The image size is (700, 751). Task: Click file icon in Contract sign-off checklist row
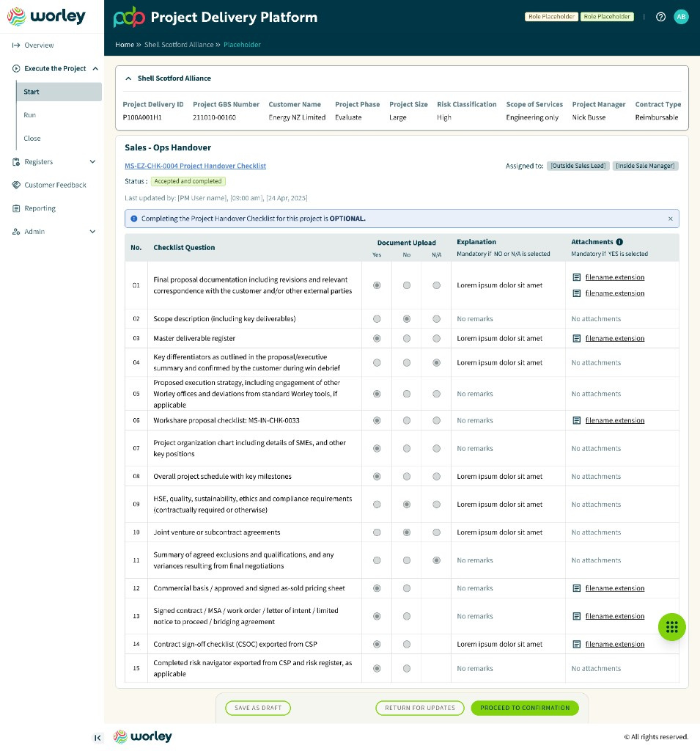[576, 644]
